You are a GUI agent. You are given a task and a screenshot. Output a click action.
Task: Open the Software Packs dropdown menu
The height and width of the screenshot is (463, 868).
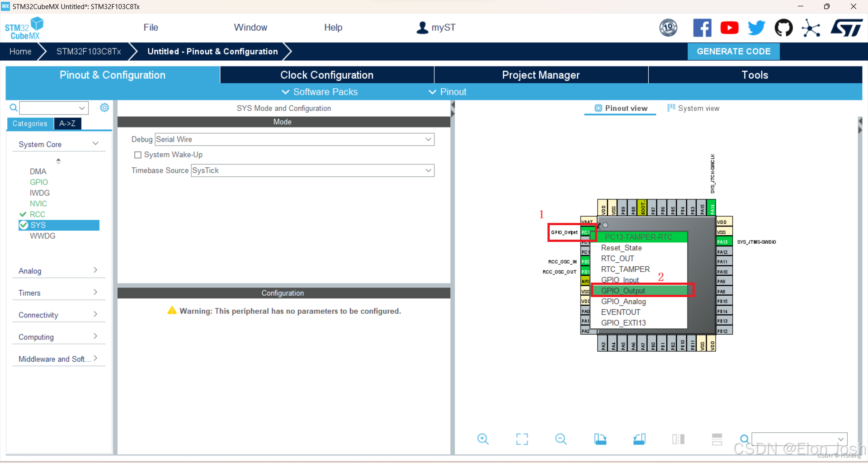[x=320, y=92]
